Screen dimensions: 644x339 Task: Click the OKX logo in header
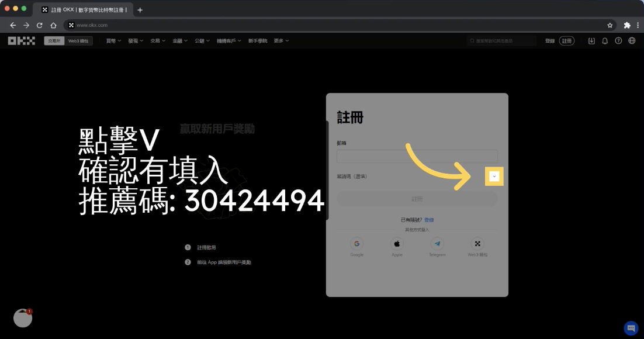click(22, 41)
